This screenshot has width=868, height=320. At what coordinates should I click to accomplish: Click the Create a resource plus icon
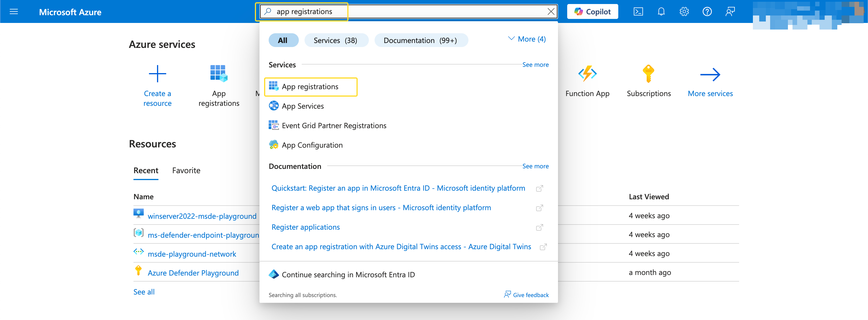157,74
